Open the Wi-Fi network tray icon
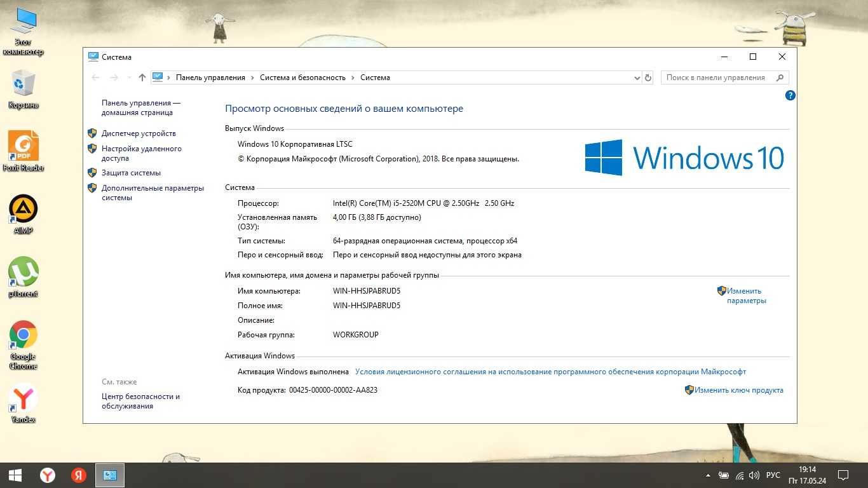The image size is (868, 488). point(740,475)
